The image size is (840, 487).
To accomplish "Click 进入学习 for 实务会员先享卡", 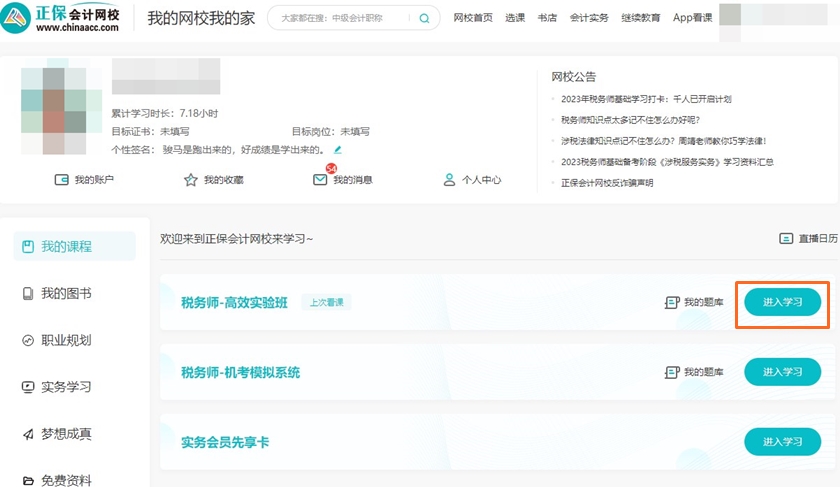I will coord(783,441).
